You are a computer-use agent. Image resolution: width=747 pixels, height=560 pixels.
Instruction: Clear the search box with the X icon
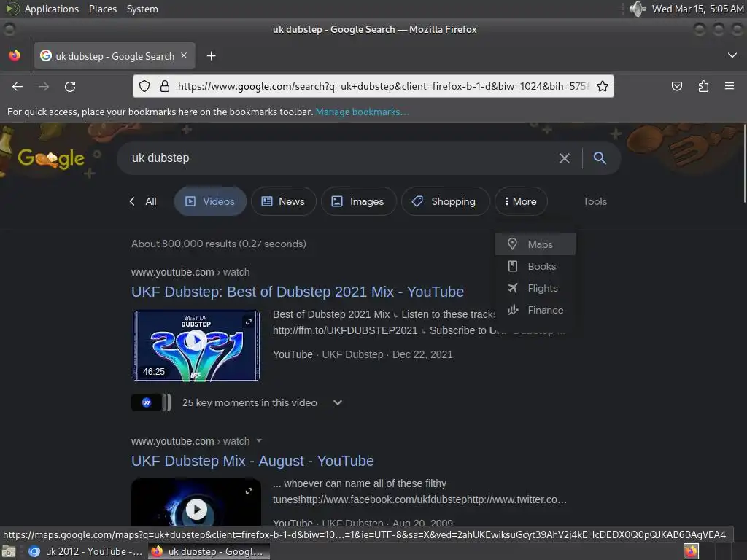(x=565, y=158)
